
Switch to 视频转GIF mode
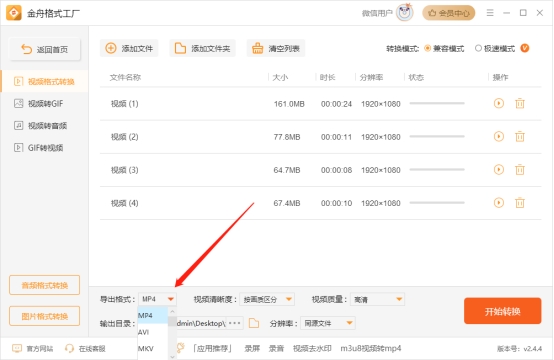click(45, 104)
